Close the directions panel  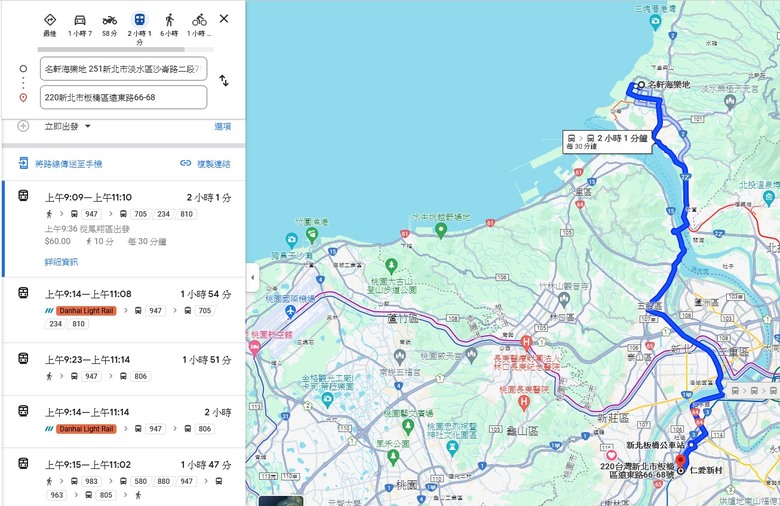[x=224, y=18]
